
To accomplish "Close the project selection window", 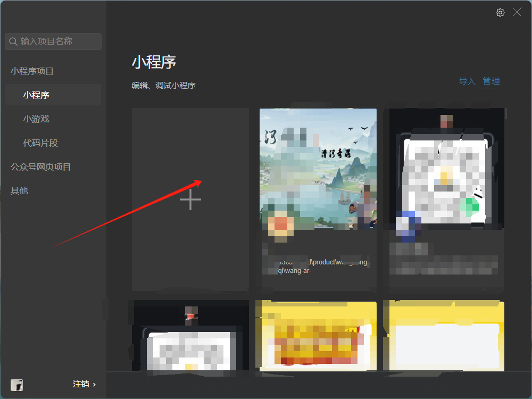I will [x=517, y=13].
